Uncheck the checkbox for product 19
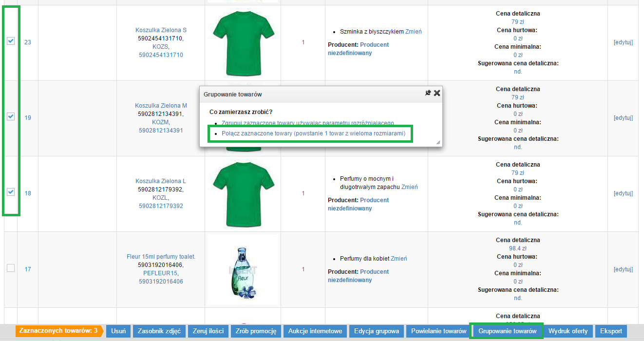This screenshot has height=341, width=644. point(11,117)
